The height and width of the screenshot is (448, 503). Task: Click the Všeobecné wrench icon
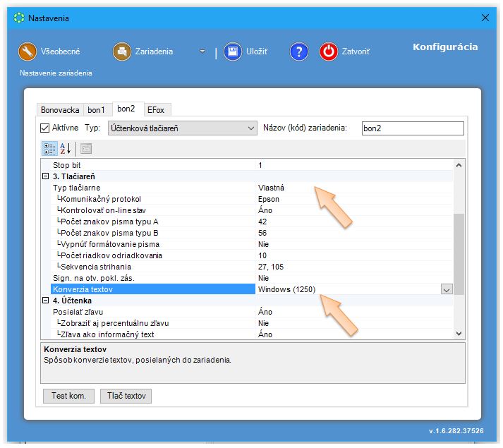tap(28, 52)
